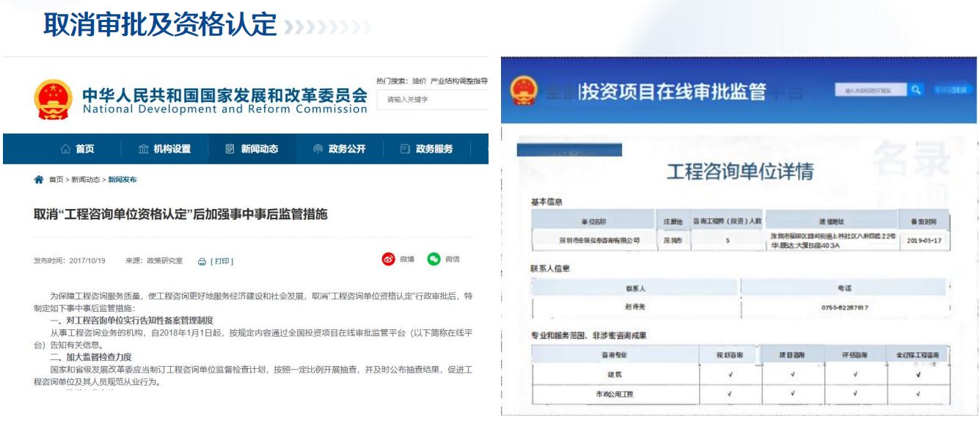Click the national emblem logo of the NDRC site
This screenshot has width=980, height=421.
(x=53, y=99)
